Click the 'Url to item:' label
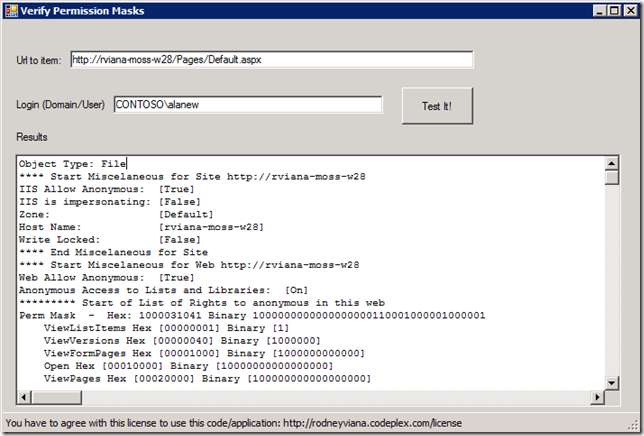Viewport: 644px width, 436px height. (39, 61)
